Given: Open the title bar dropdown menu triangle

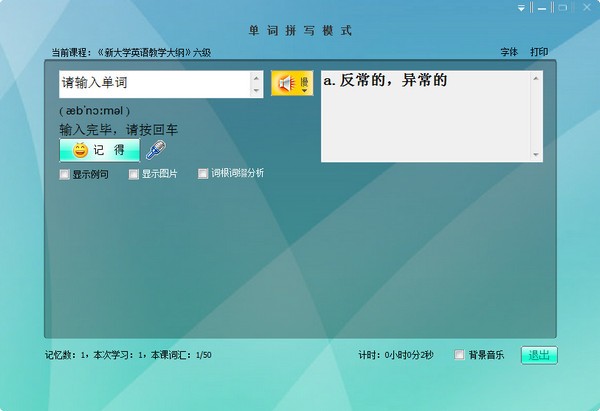Looking at the screenshot, I should click(x=521, y=8).
